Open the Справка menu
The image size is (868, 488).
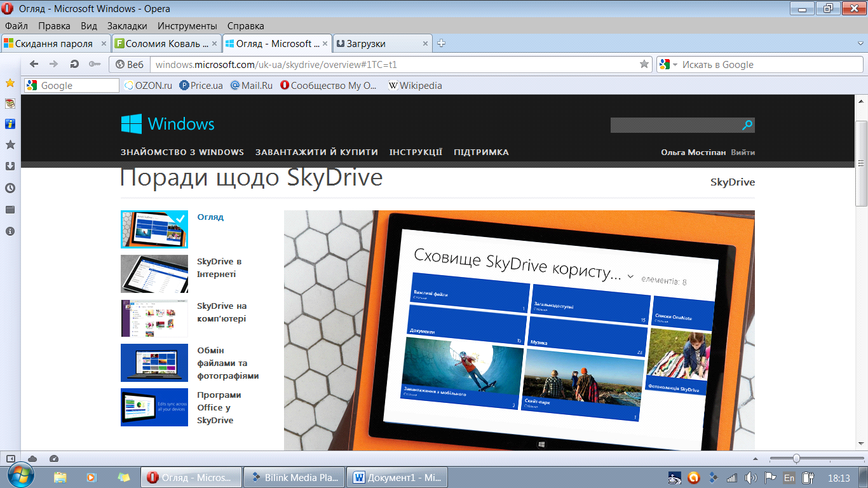click(x=245, y=26)
